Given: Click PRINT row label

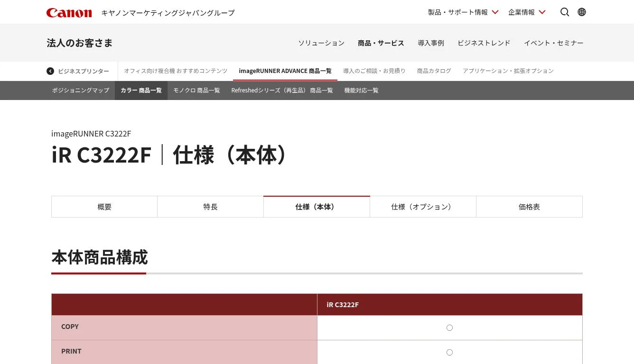Looking at the screenshot, I should pos(71,351).
